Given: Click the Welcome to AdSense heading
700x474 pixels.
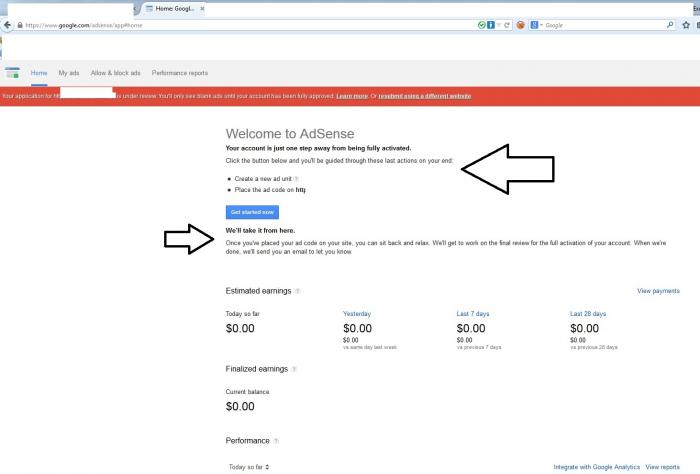Looking at the screenshot, I should click(290, 133).
